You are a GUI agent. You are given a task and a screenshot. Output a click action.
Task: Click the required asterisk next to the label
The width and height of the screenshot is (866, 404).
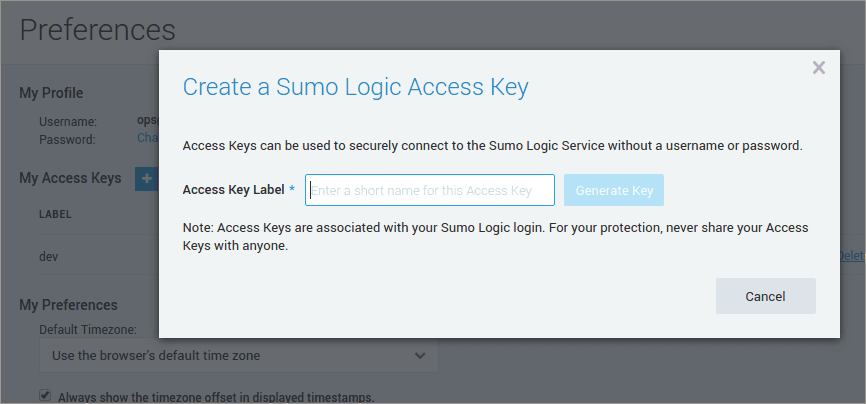click(292, 190)
